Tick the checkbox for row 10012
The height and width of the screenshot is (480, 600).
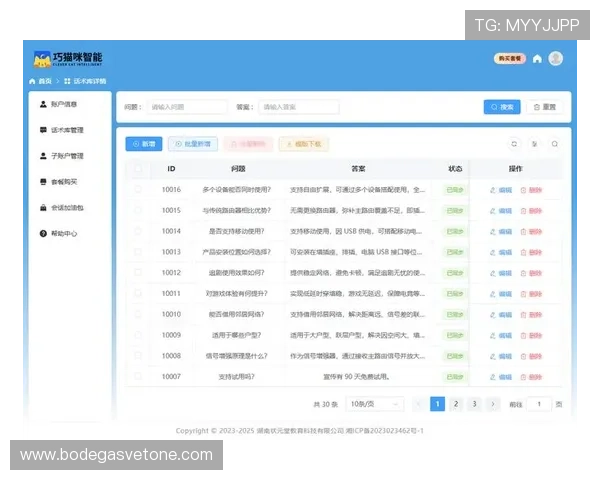138,273
